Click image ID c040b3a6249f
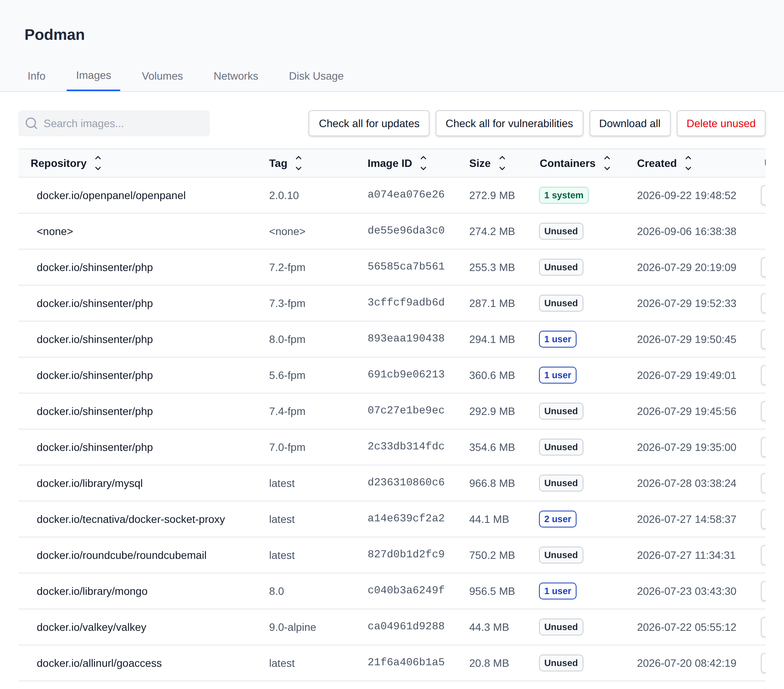Screen dimensions: 784x689 coord(406,590)
